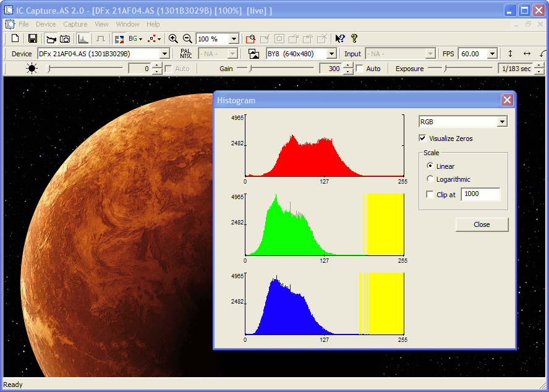
Task: Decrease Exposure with the down spinner arrow
Action: [x=540, y=72]
